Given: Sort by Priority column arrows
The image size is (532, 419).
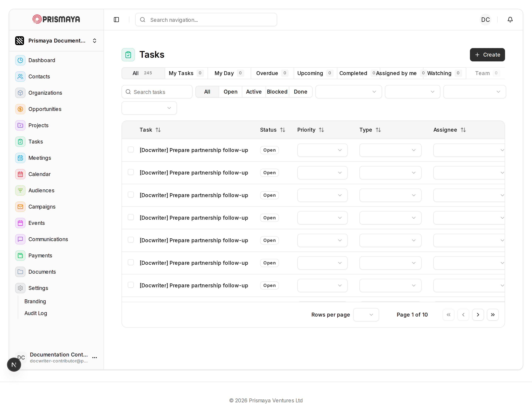Looking at the screenshot, I should 321,130.
